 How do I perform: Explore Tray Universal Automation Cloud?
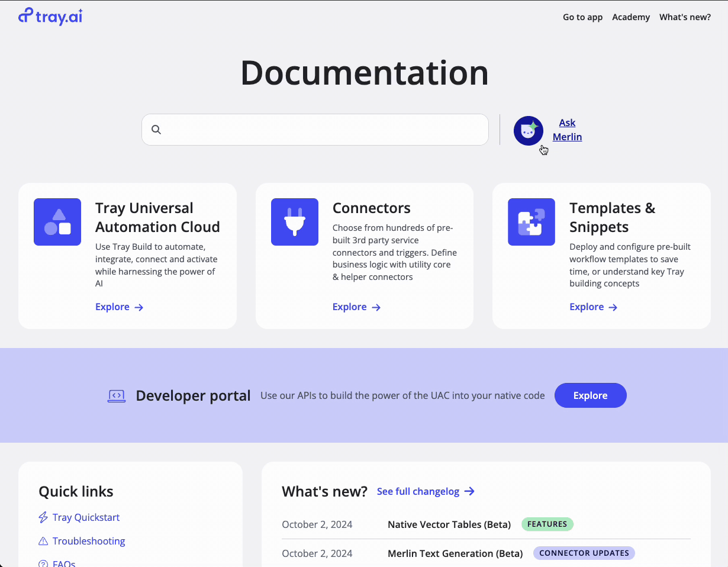click(x=120, y=307)
